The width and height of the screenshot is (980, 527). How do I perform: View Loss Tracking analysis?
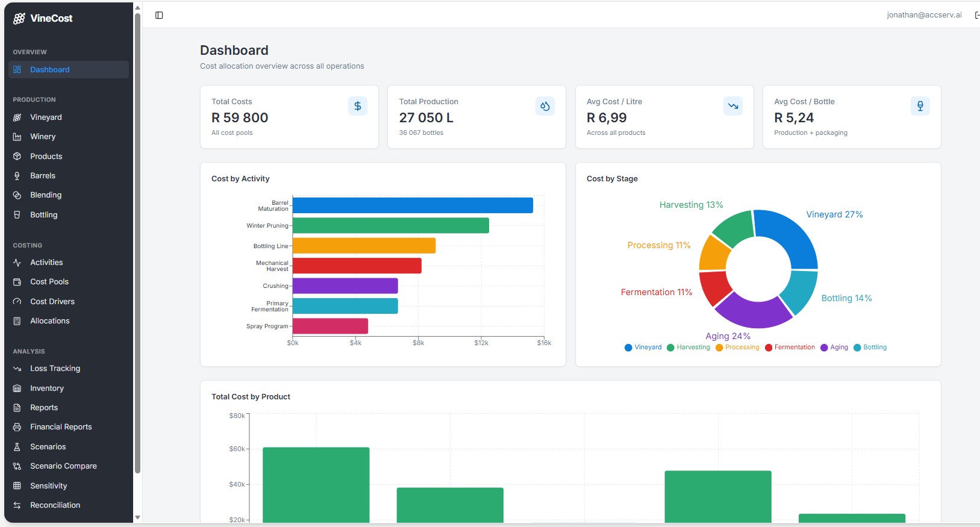click(69, 369)
